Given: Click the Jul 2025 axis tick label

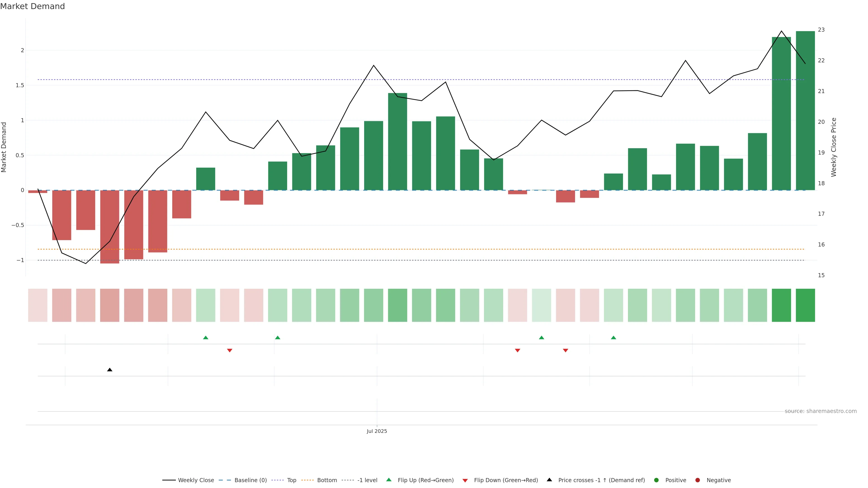Looking at the screenshot, I should (377, 432).
